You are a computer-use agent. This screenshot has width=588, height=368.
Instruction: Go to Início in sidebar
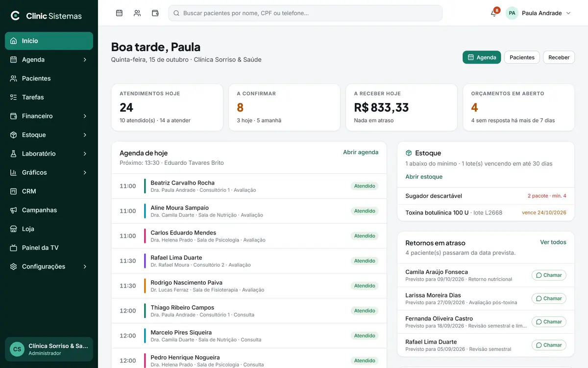pyautogui.click(x=49, y=41)
